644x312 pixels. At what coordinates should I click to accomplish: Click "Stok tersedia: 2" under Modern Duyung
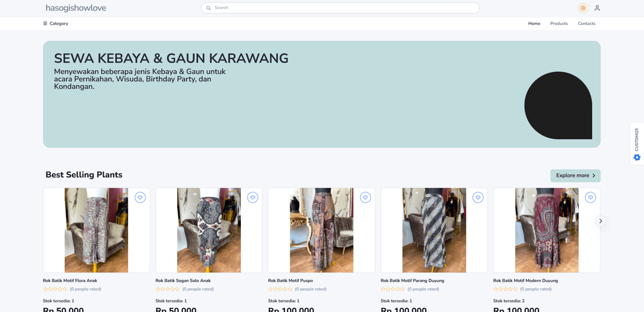(509, 301)
